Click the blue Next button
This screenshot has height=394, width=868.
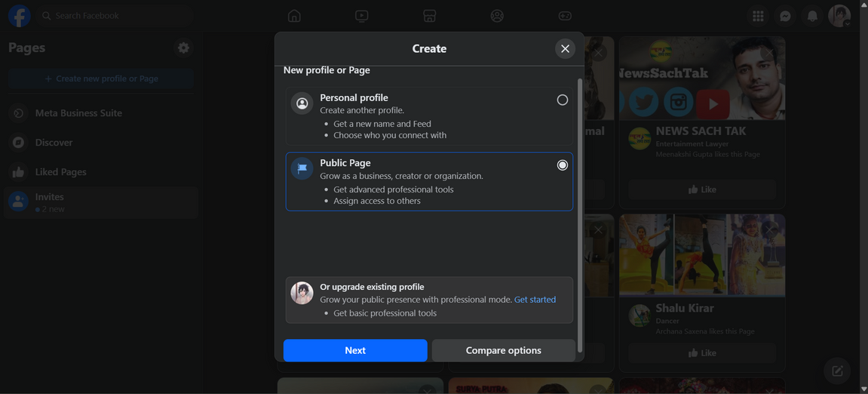click(355, 350)
